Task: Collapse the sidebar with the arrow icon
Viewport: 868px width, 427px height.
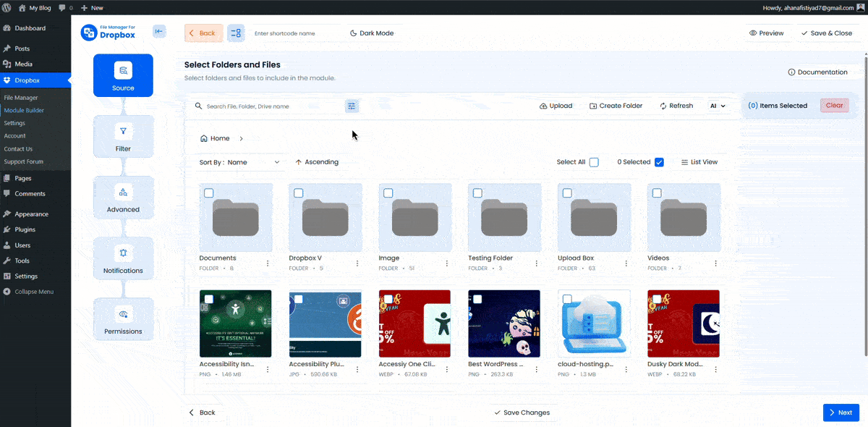Action: (x=158, y=32)
